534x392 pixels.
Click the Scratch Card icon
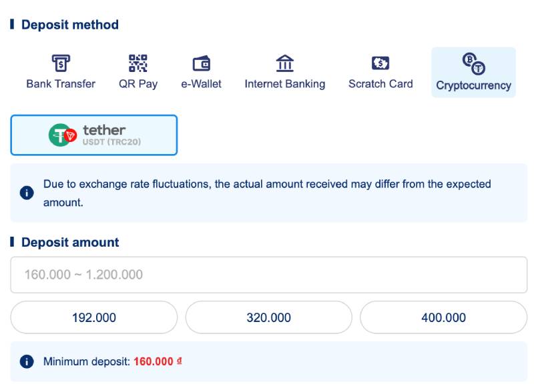click(x=380, y=63)
